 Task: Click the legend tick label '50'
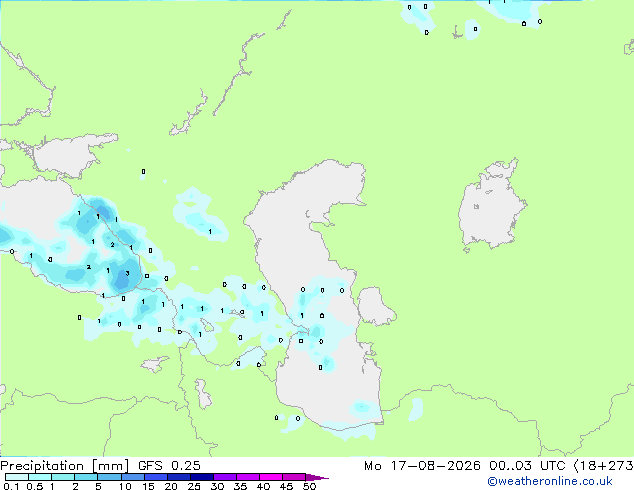coord(309,486)
